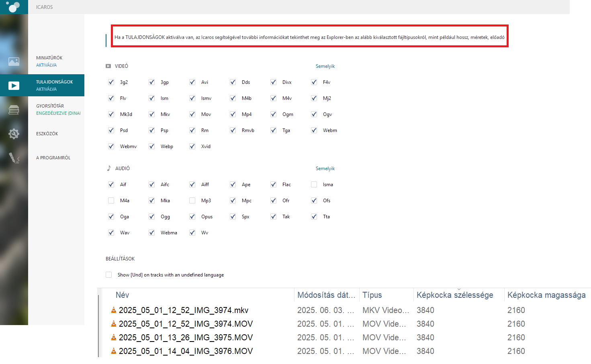The image size is (591, 364).
Task: Open the Gyorsítótár tab
Action: [56, 110]
